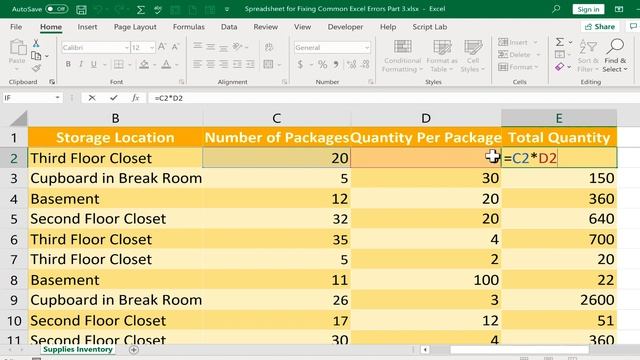Click horizontal scrollbar left arrow
This screenshot has height=360, width=640.
425,350
